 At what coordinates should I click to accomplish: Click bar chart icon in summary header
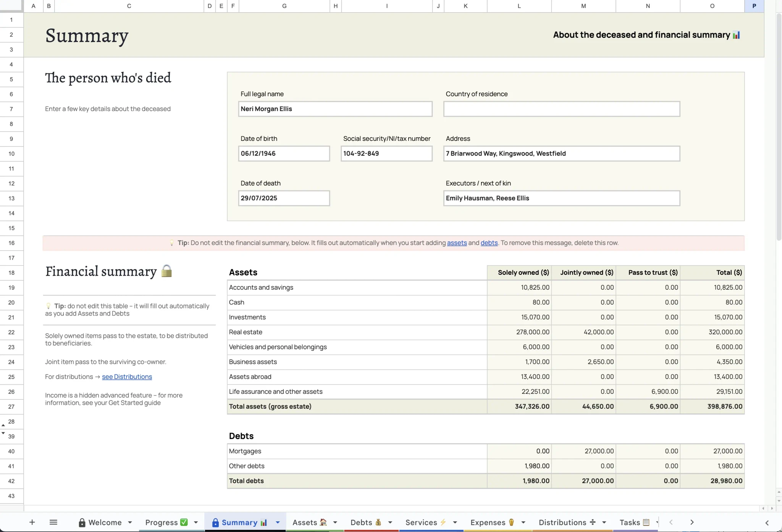[x=736, y=35]
